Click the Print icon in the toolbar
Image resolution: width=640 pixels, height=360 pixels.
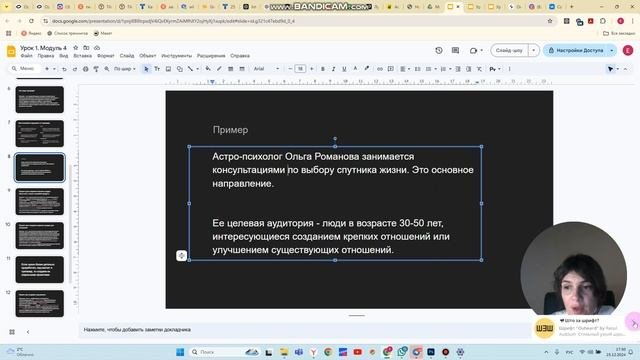point(85,69)
